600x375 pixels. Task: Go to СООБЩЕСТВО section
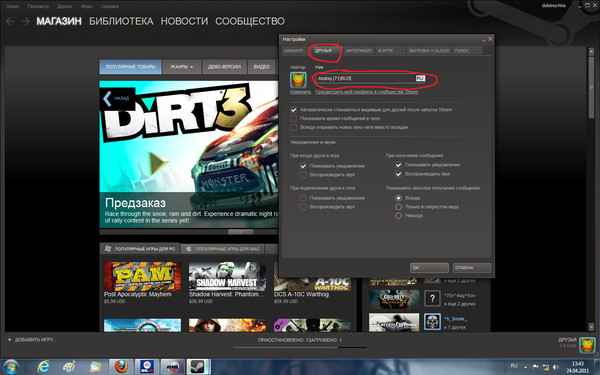pyautogui.click(x=250, y=21)
